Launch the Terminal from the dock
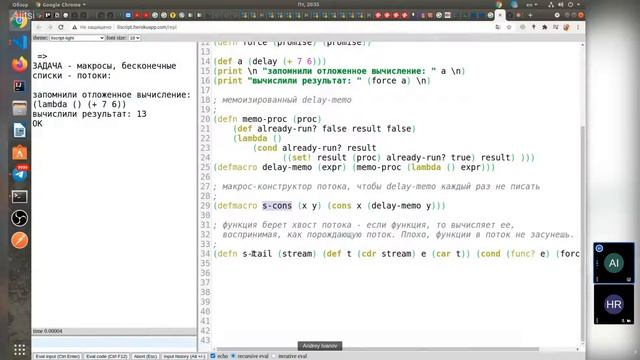 pyautogui.click(x=19, y=197)
